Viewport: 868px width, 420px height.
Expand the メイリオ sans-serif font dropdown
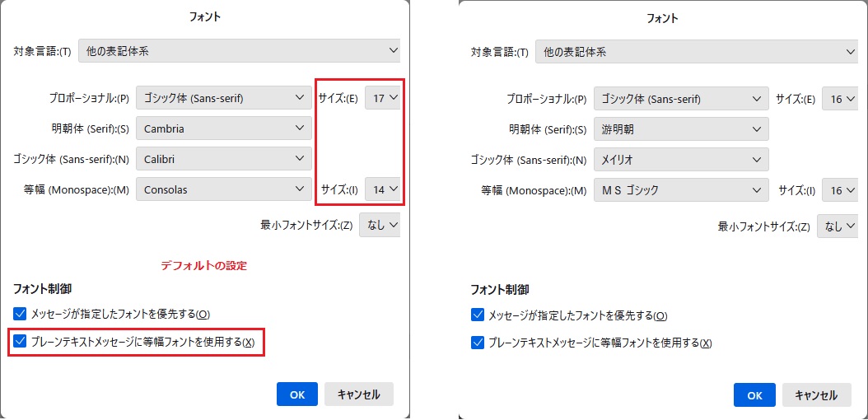coord(680,159)
